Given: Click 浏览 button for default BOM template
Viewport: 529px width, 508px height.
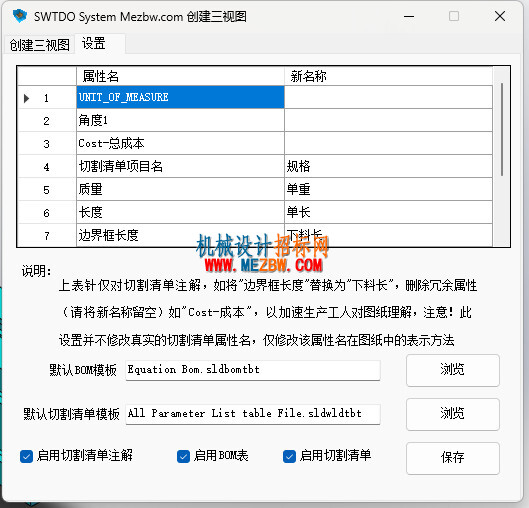Looking at the screenshot, I should click(x=453, y=370).
